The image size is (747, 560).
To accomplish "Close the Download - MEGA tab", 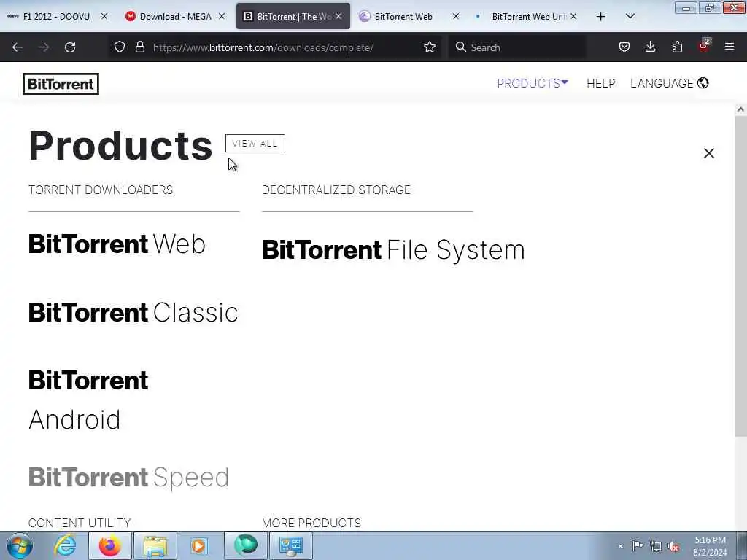I will [x=222, y=17].
